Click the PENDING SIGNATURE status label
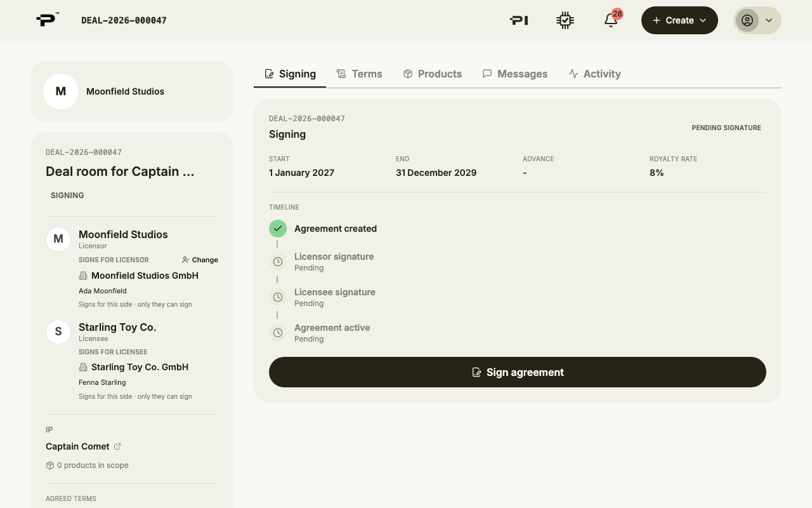This screenshot has width=812, height=508. point(726,128)
